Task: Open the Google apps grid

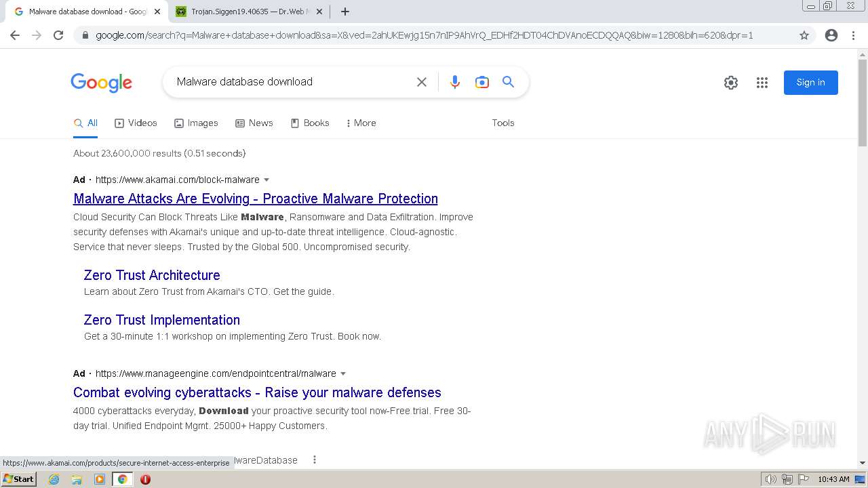Action: click(x=762, y=83)
